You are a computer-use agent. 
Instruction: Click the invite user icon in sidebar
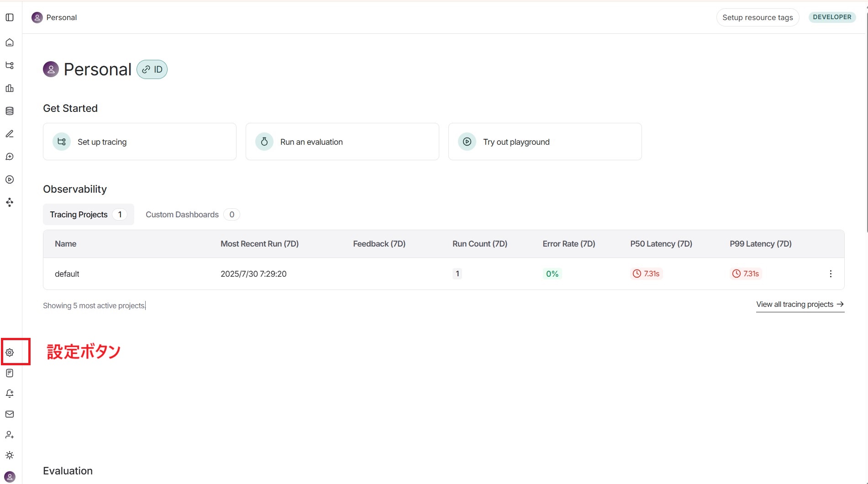10,435
